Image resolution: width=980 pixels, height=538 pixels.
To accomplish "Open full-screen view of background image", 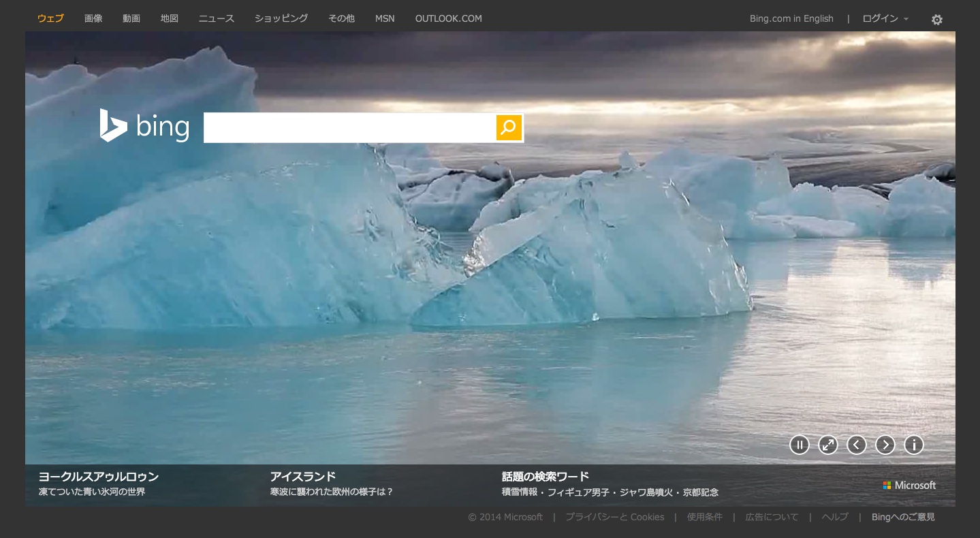I will (x=827, y=445).
